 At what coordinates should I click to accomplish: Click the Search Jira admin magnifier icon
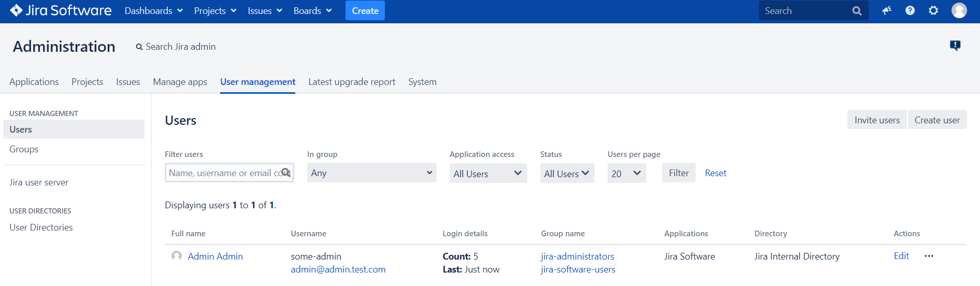[x=139, y=47]
